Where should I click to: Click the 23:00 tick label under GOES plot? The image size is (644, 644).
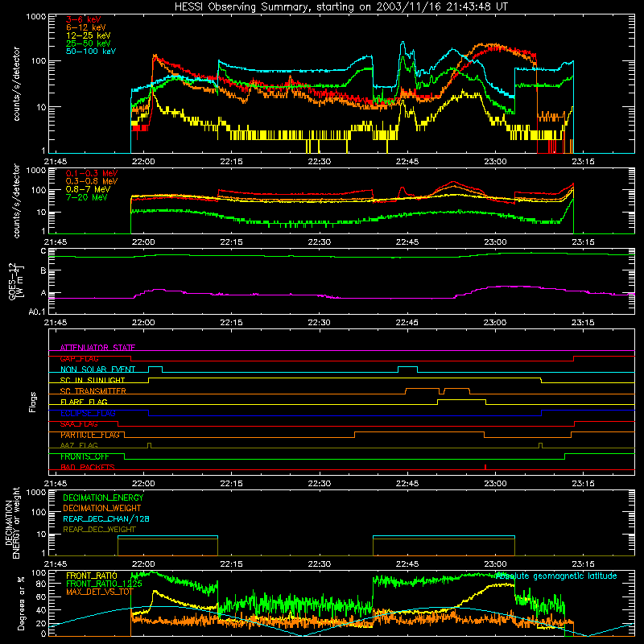[x=495, y=323]
